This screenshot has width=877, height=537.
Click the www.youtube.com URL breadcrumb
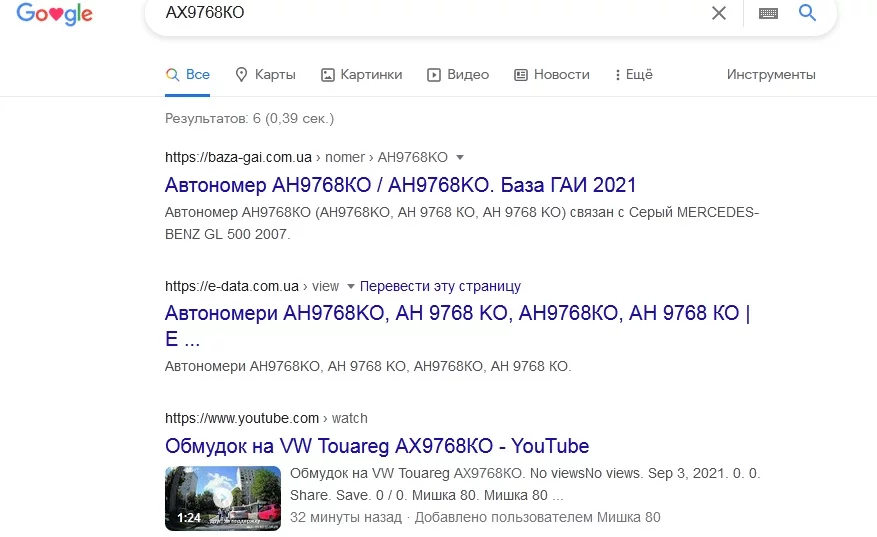click(266, 418)
